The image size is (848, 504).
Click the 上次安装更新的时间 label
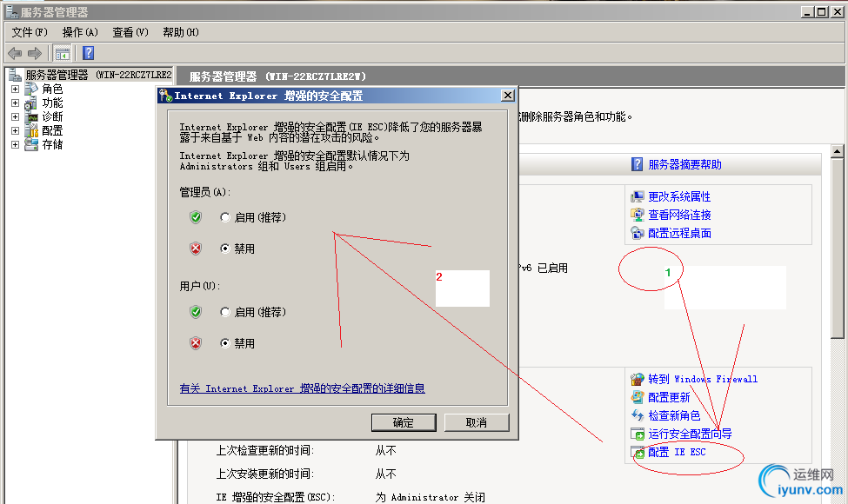tap(265, 474)
